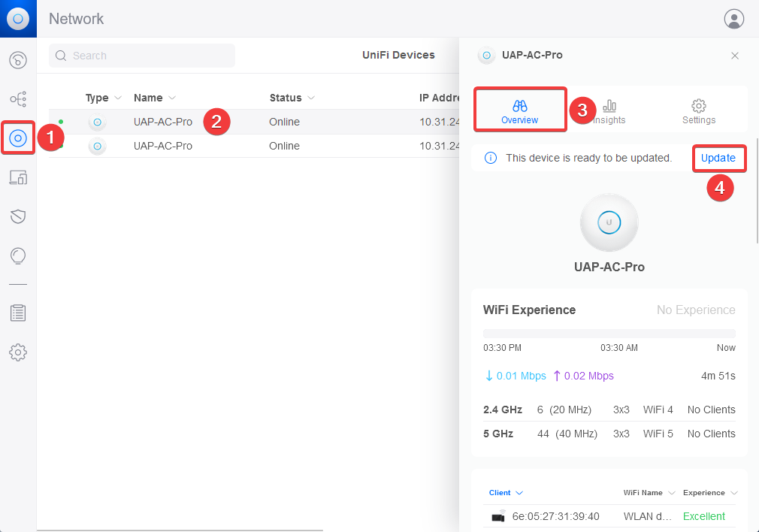Screen dimensions: 759x532
Task: Open the Dashboard icon in the sidebar
Action: (18, 61)
